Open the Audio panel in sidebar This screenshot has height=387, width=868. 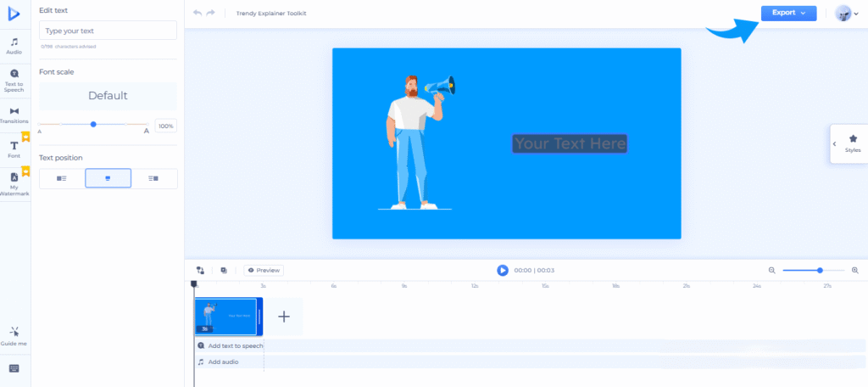click(14, 45)
